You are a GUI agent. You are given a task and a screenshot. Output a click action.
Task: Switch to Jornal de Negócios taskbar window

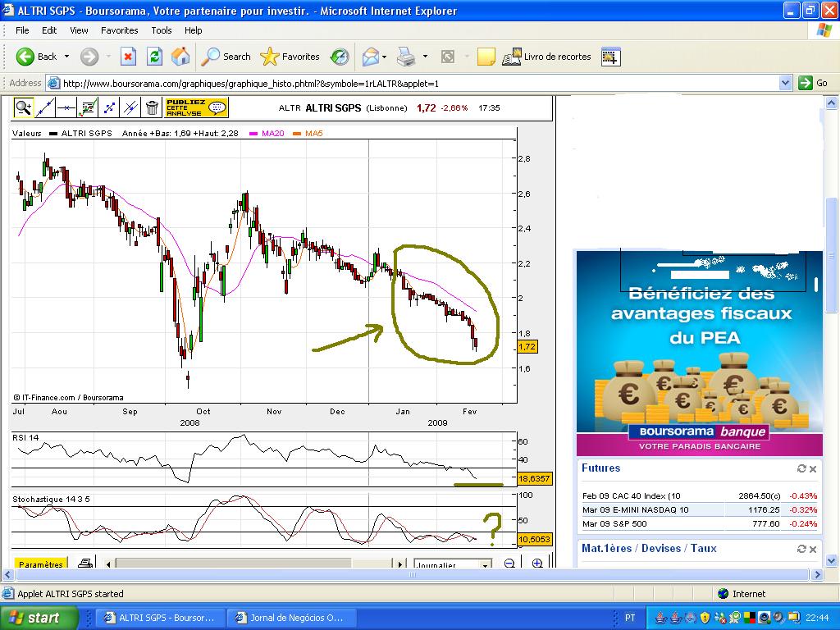[292, 618]
